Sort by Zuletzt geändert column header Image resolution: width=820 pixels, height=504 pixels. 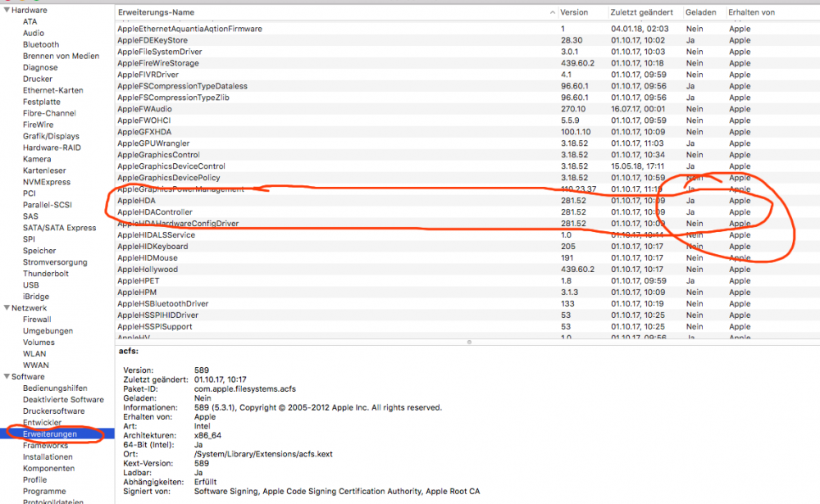click(x=641, y=12)
